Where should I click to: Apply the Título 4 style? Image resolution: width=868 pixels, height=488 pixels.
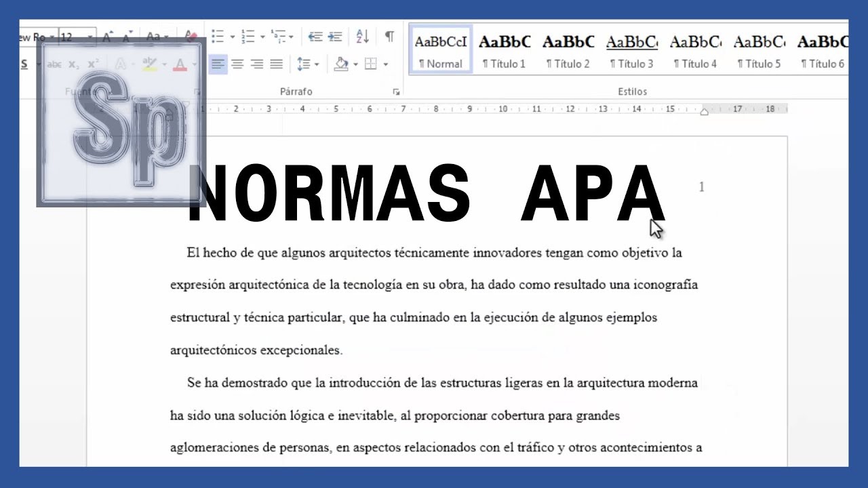click(696, 52)
